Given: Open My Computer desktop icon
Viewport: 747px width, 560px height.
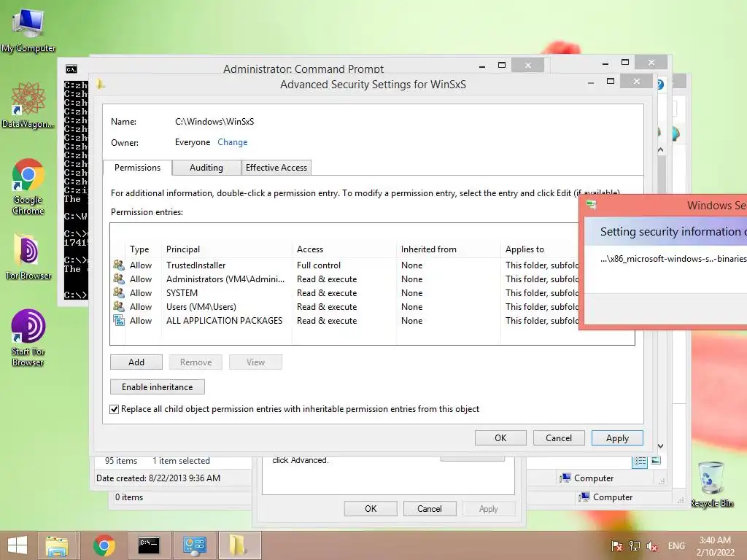Looking at the screenshot, I should (28, 29).
